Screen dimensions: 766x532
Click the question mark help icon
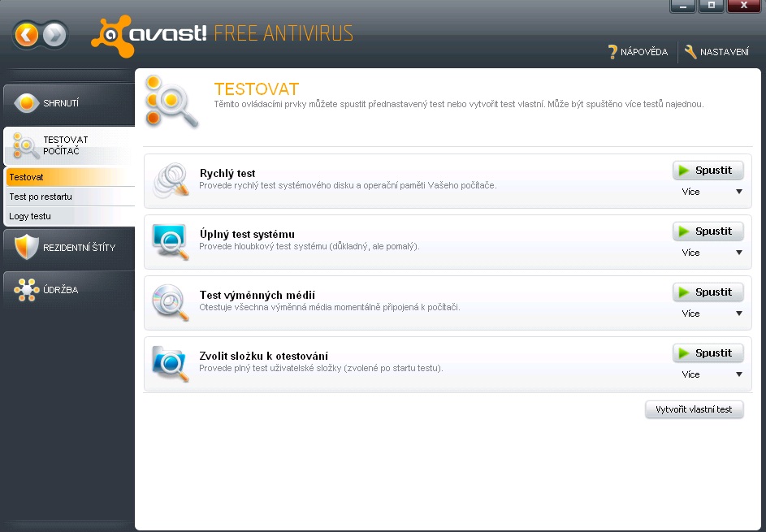pos(612,52)
